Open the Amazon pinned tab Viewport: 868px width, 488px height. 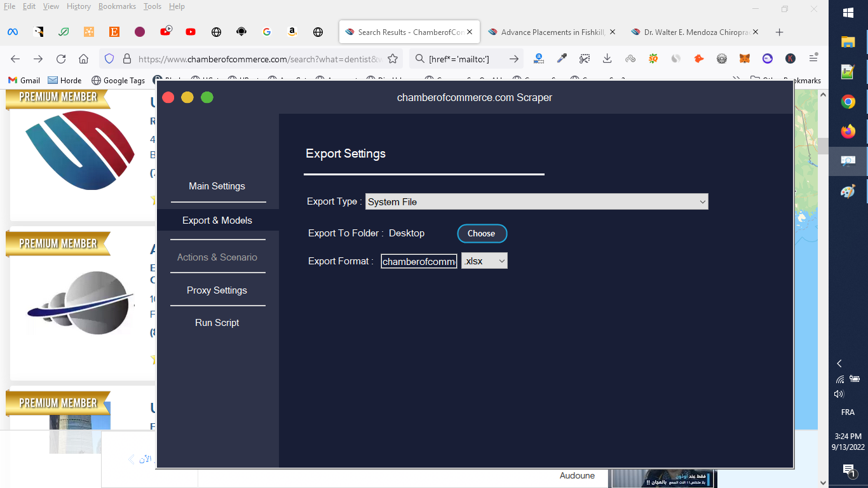coord(292,32)
